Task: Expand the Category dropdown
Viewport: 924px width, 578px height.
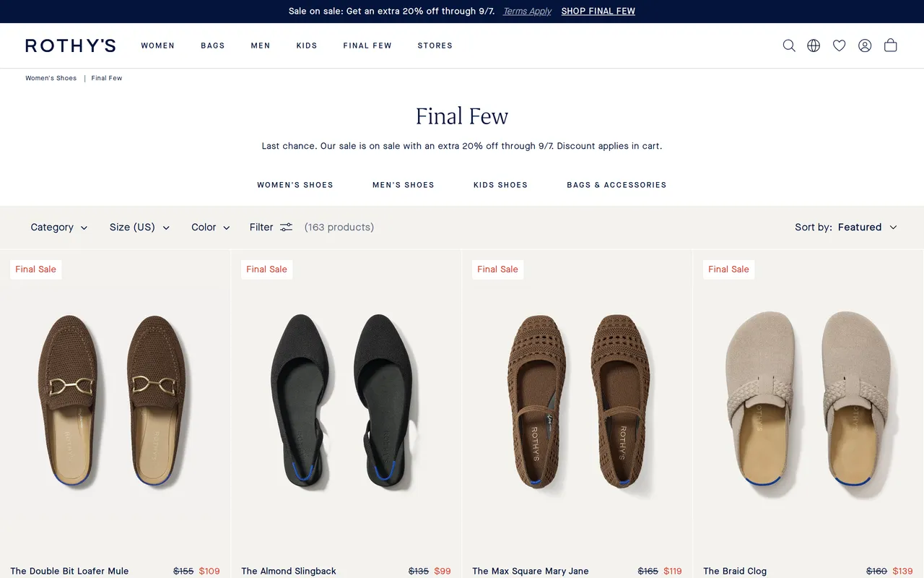Action: pyautogui.click(x=58, y=227)
